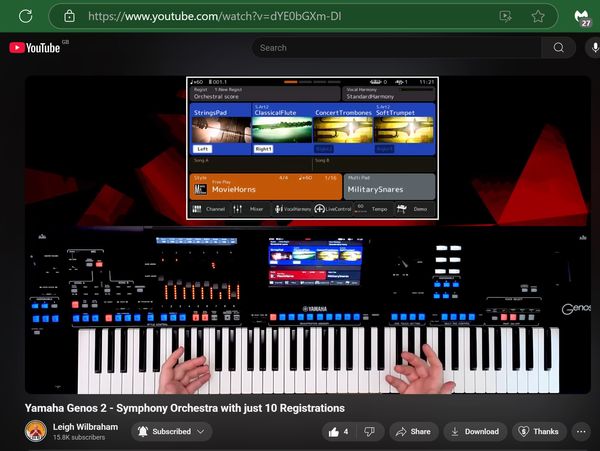The image size is (600, 451).
Task: Like the video with thumbs-up icon
Action: tap(338, 431)
